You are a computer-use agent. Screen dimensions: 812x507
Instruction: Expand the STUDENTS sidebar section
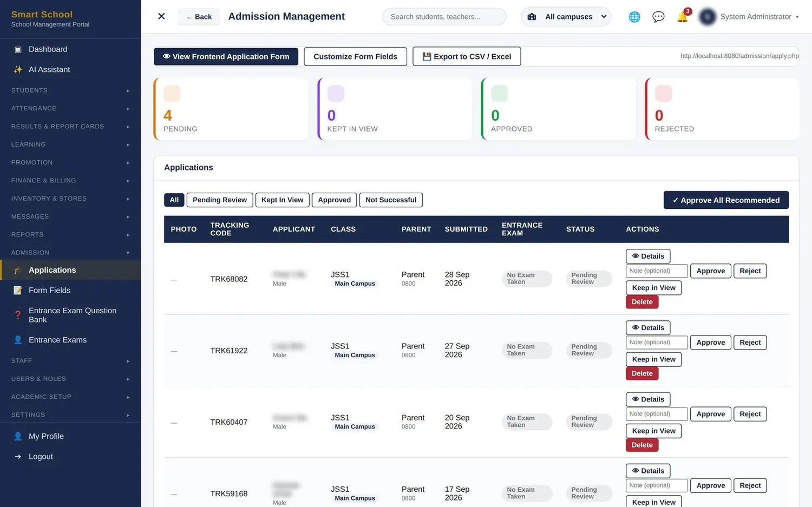(70, 90)
